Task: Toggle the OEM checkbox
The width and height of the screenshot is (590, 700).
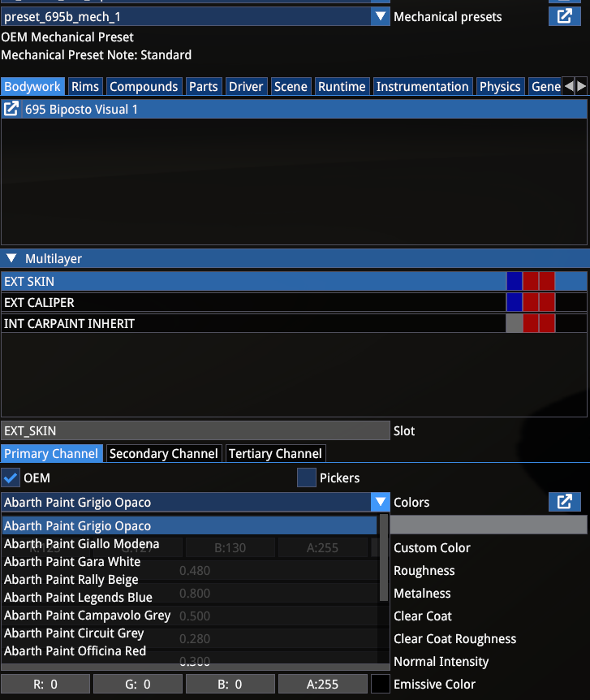Action: [x=11, y=477]
